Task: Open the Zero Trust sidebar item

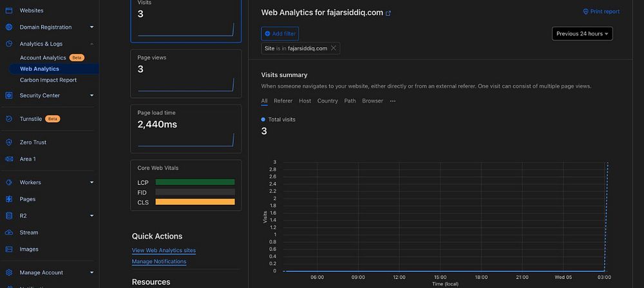Action: click(x=33, y=142)
